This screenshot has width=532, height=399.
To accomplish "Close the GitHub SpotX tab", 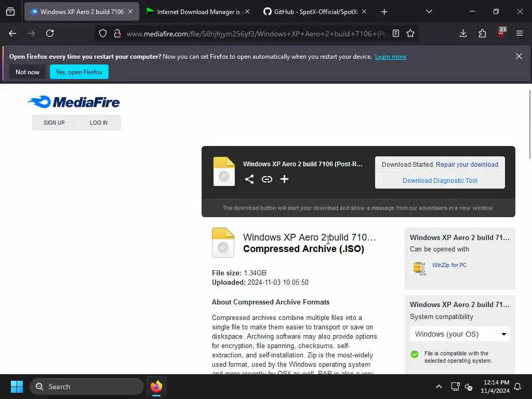I will pos(364,11).
